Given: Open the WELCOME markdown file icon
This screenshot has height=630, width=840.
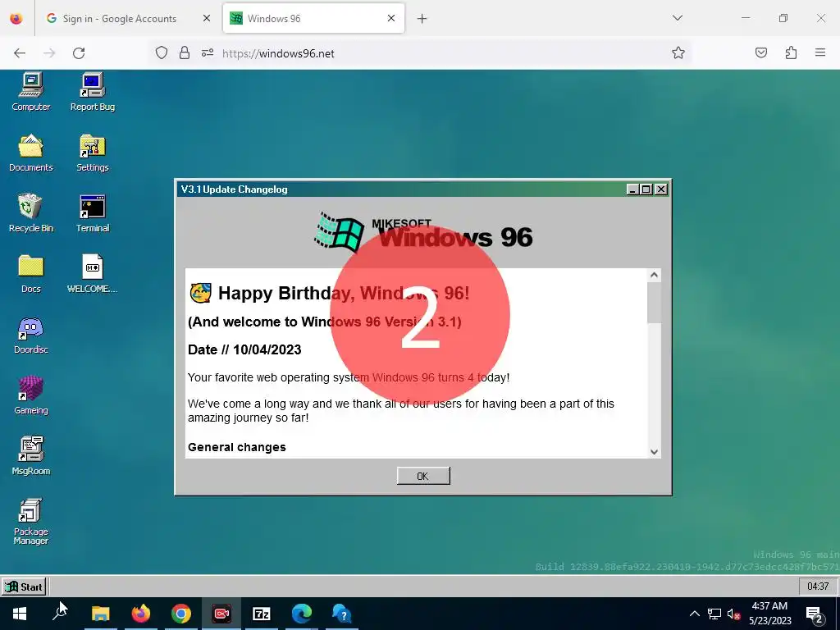Looking at the screenshot, I should (x=93, y=274).
